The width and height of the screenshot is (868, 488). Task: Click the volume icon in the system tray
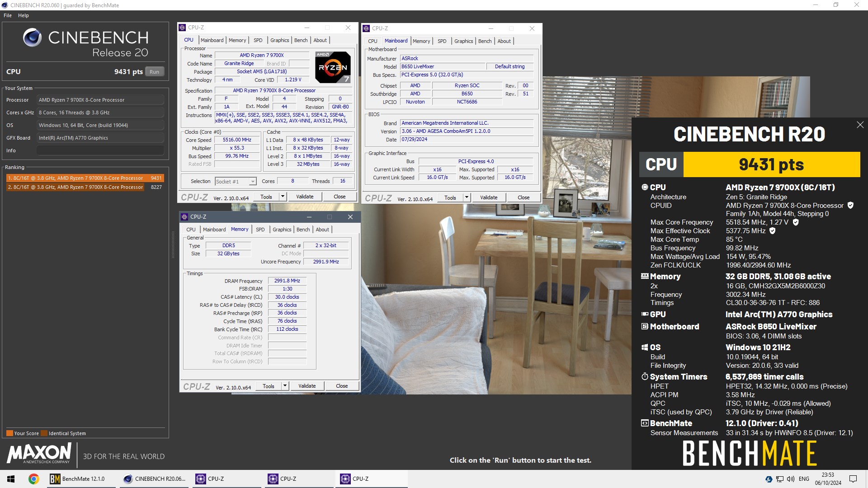(790, 479)
